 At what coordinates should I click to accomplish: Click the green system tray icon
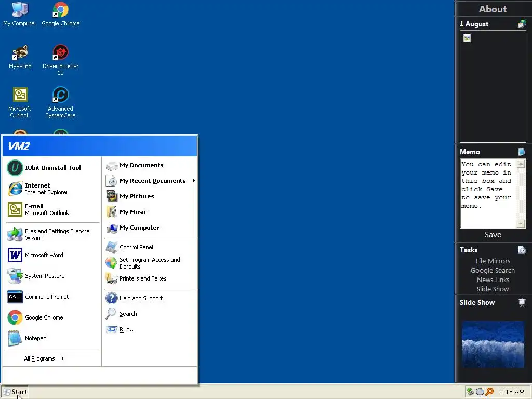pyautogui.click(x=470, y=392)
